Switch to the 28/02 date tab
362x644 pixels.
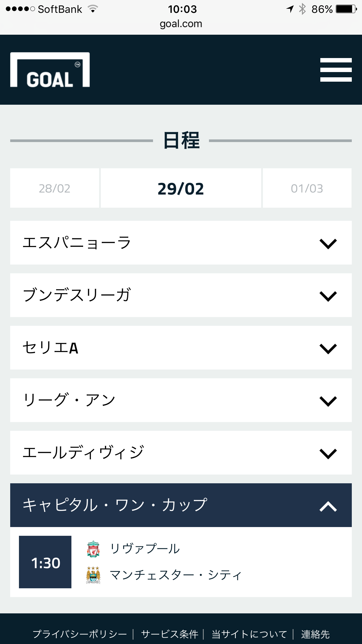(x=55, y=188)
